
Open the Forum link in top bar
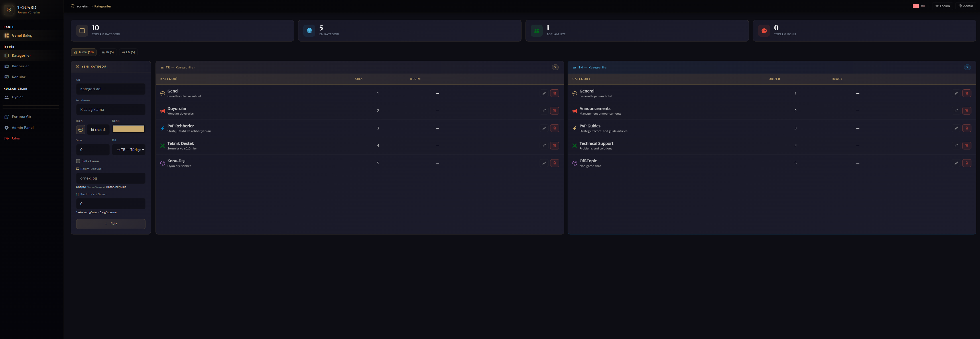tap(942, 6)
